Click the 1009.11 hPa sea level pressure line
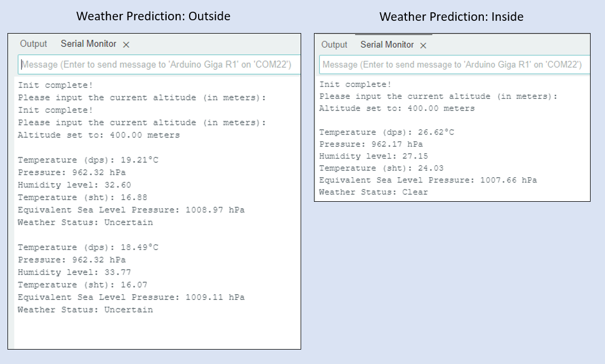Viewport: 605px width, 364px height. 131,297
